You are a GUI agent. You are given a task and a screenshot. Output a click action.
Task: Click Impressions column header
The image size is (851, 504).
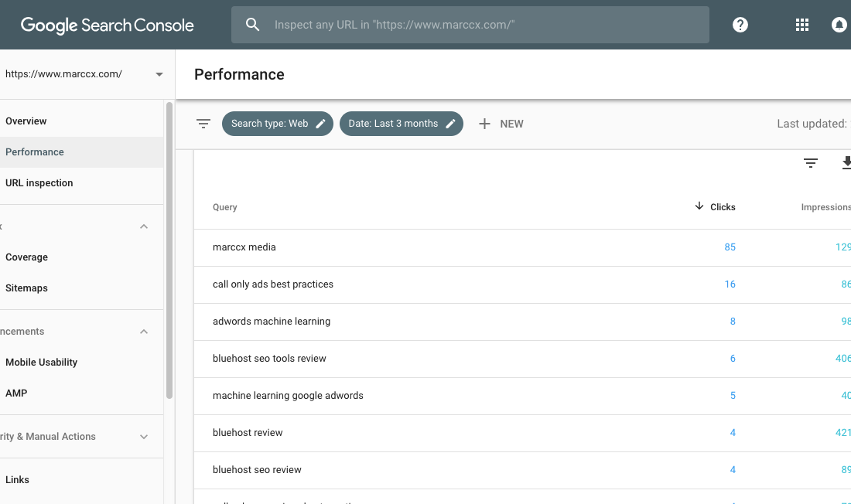(x=826, y=207)
